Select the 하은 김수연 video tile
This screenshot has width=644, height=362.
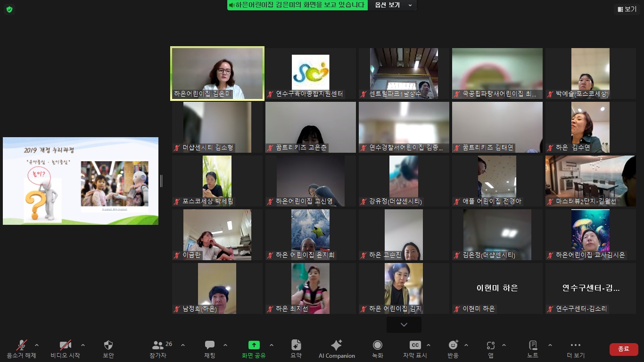pos(591,127)
